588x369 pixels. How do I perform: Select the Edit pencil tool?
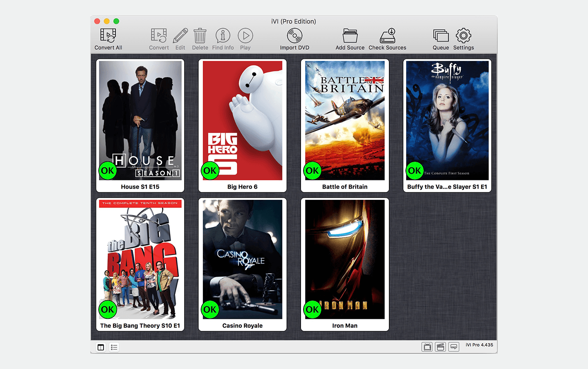(180, 36)
